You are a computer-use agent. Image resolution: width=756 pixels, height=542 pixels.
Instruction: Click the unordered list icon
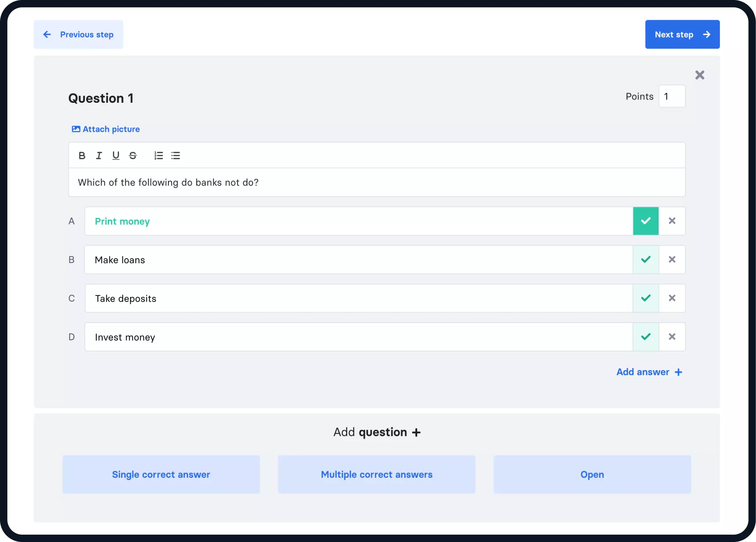click(x=175, y=155)
